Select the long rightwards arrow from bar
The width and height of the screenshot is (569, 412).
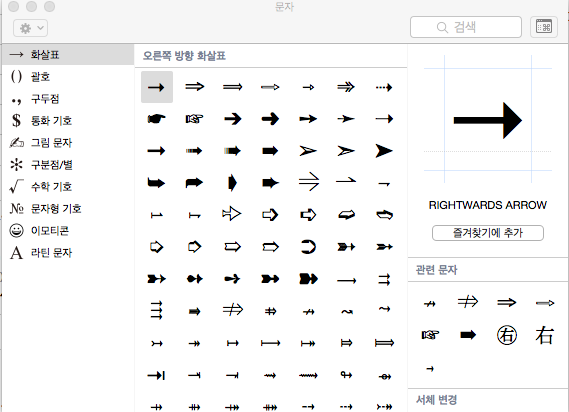point(270,343)
